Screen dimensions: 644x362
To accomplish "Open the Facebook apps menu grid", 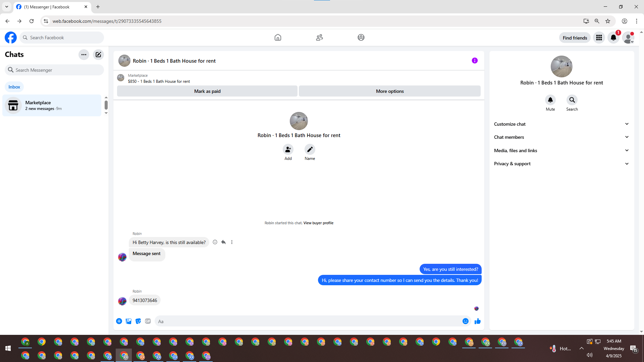I will (599, 38).
